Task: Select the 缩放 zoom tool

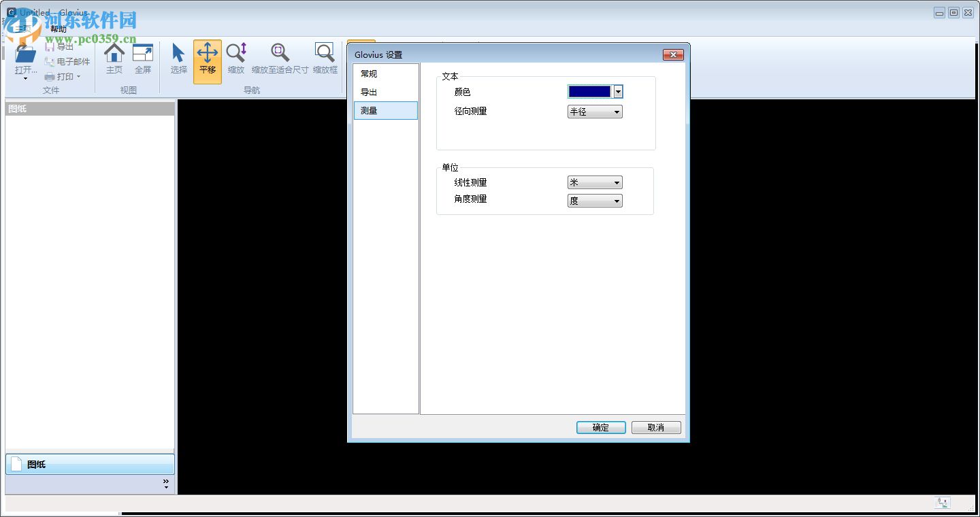Action: pyautogui.click(x=236, y=61)
